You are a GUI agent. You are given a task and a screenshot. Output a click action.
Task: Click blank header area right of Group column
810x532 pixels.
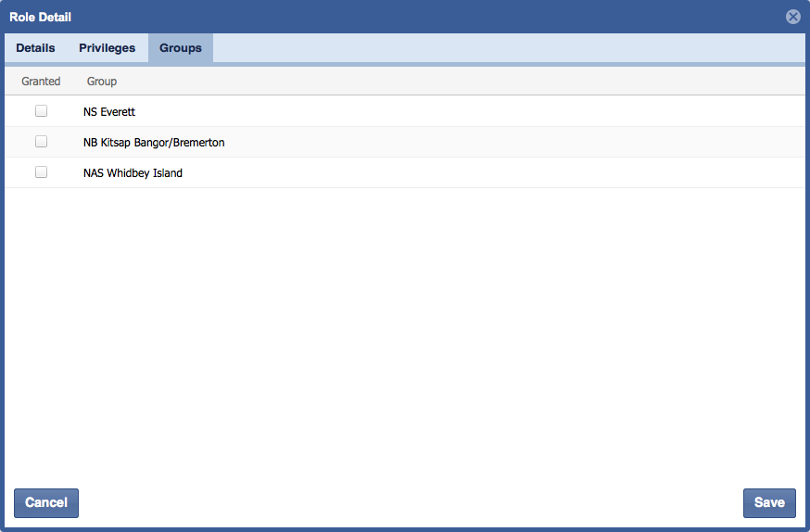(x=463, y=82)
